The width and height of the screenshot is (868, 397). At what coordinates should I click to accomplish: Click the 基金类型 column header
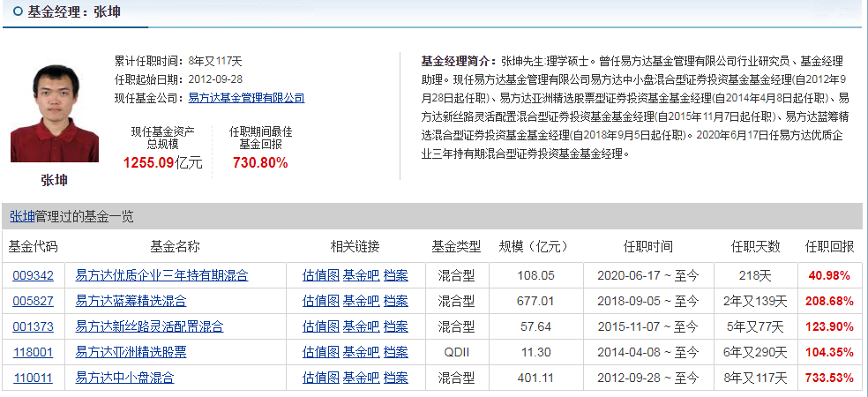coord(456,246)
